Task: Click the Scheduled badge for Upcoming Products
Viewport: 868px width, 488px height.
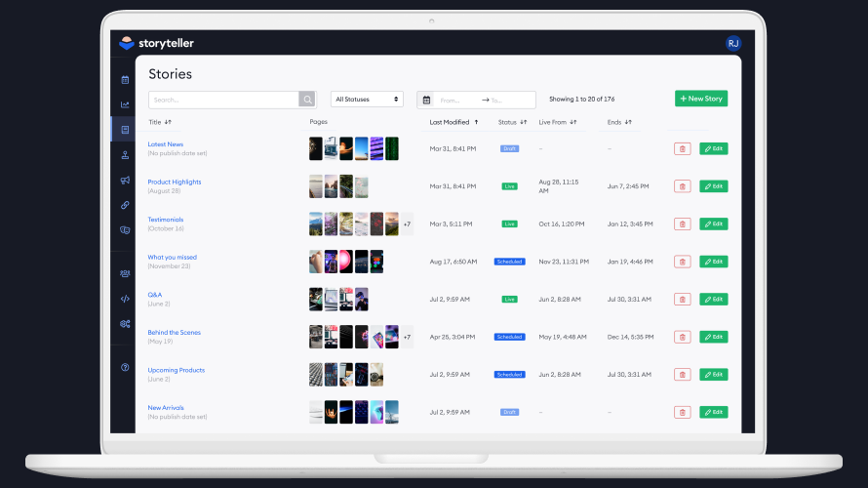Action: [509, 375]
